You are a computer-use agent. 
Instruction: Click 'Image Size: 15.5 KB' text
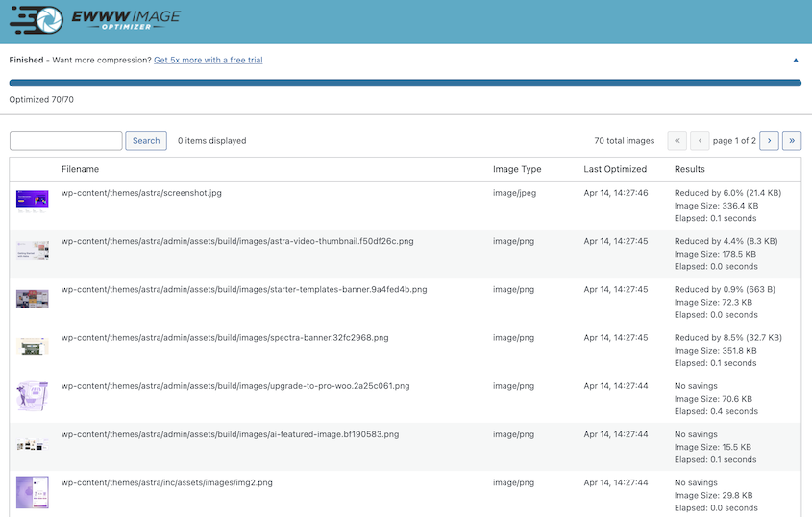click(x=713, y=447)
